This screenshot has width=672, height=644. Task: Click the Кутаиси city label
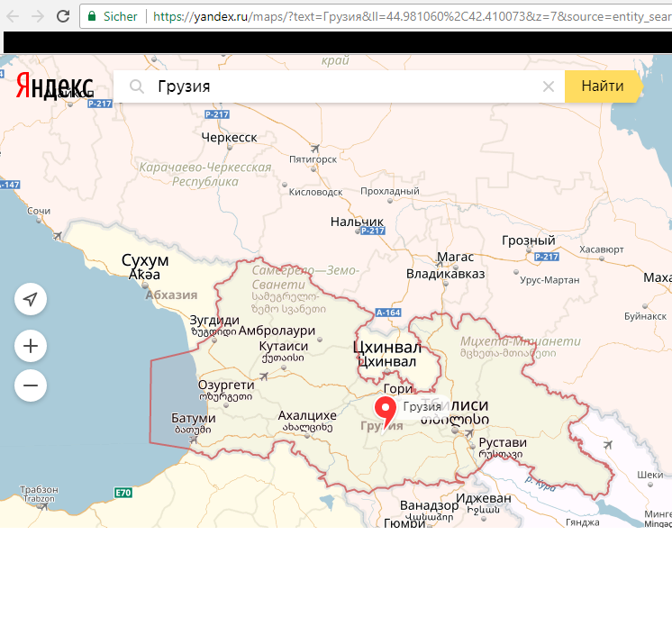point(284,346)
